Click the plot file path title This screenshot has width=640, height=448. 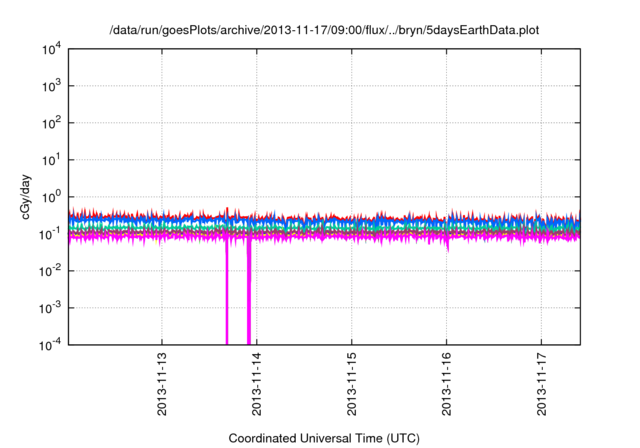point(324,30)
